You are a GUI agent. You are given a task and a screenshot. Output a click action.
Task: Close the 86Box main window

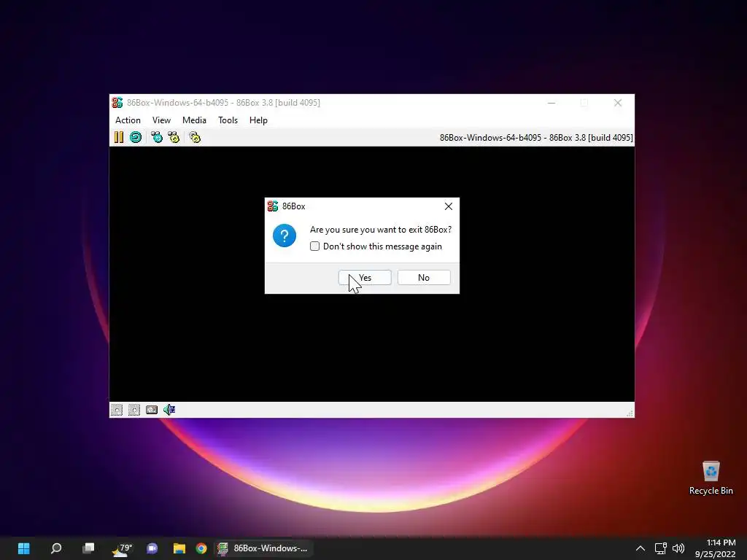point(618,103)
